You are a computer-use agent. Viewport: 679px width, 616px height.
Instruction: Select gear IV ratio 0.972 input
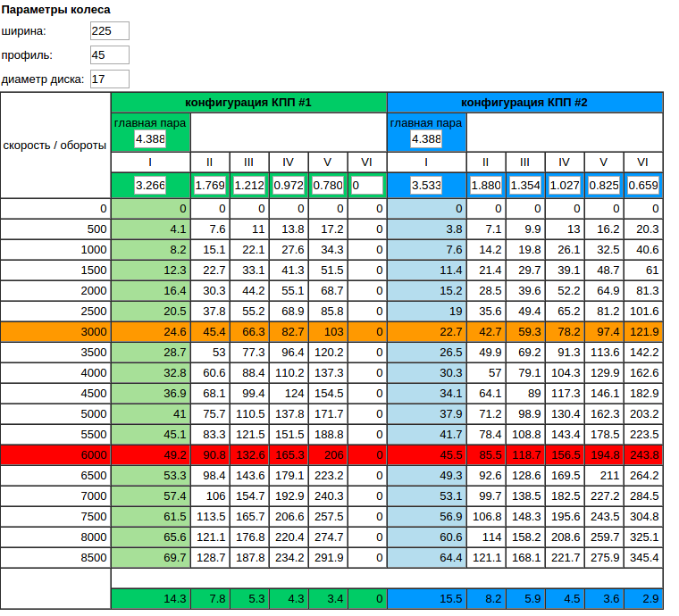pos(289,186)
